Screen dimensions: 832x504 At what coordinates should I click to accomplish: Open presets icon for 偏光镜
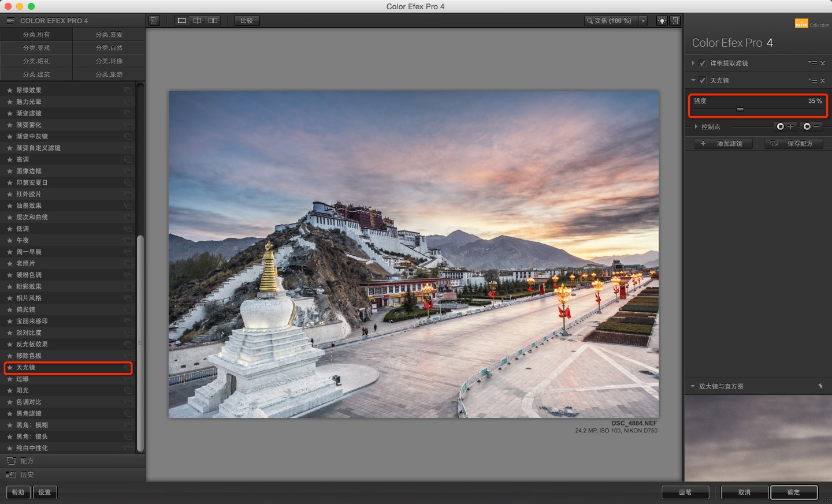pos(128,310)
